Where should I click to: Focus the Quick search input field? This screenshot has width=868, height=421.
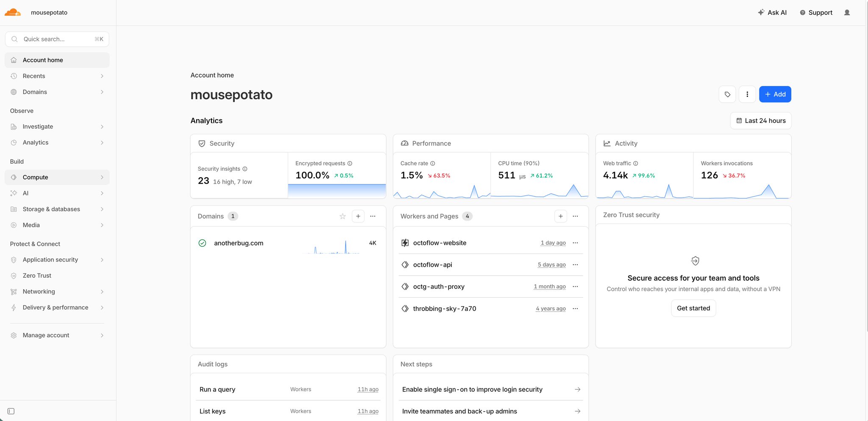(57, 39)
